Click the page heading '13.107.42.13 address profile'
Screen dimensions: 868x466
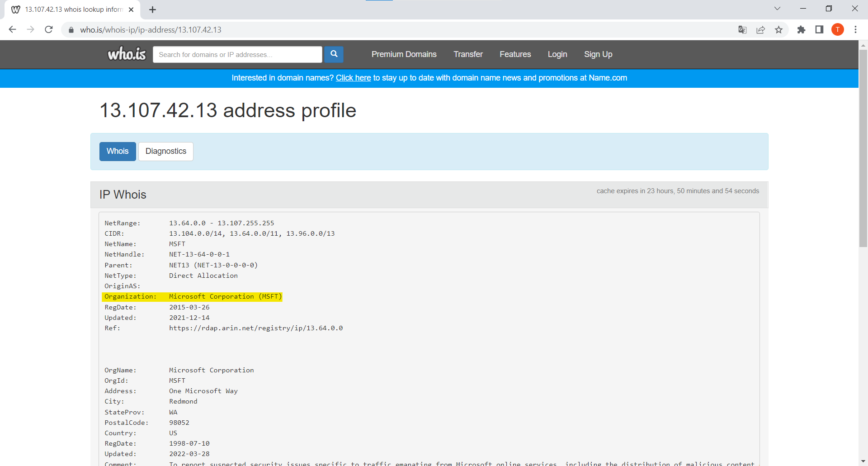227,110
